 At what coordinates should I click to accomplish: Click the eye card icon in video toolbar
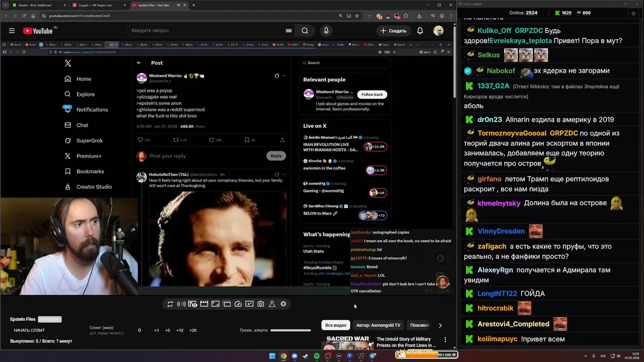tap(193, 304)
